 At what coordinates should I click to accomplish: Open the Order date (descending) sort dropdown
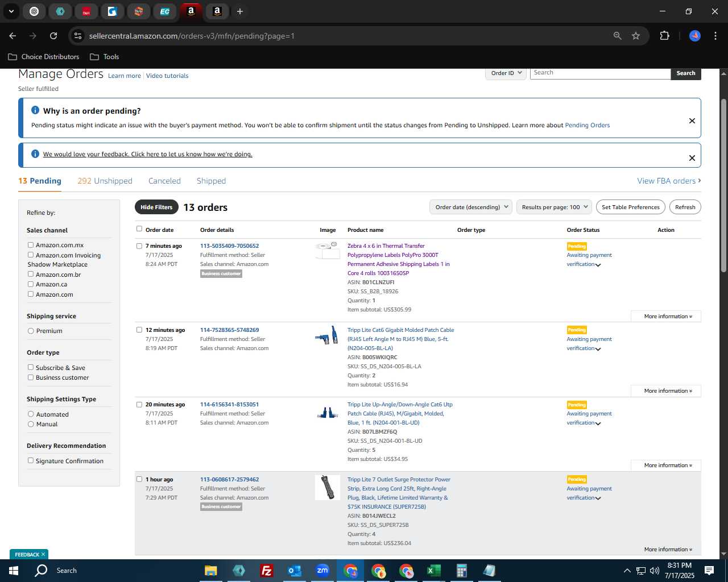coord(471,207)
